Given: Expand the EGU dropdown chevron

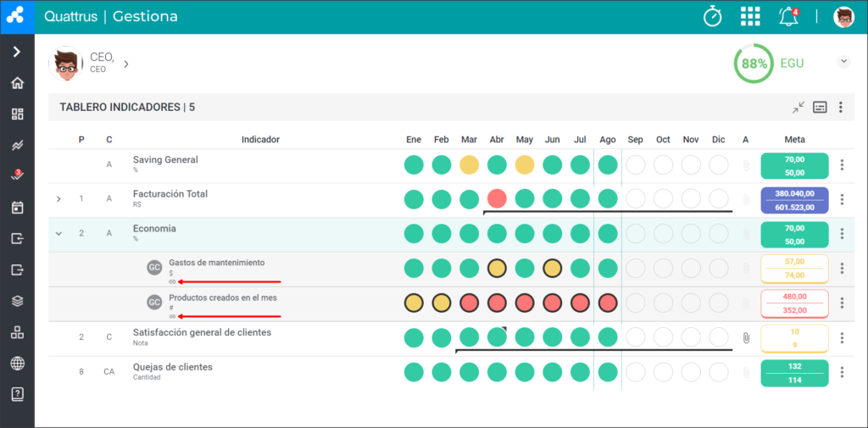Looking at the screenshot, I should 843,62.
